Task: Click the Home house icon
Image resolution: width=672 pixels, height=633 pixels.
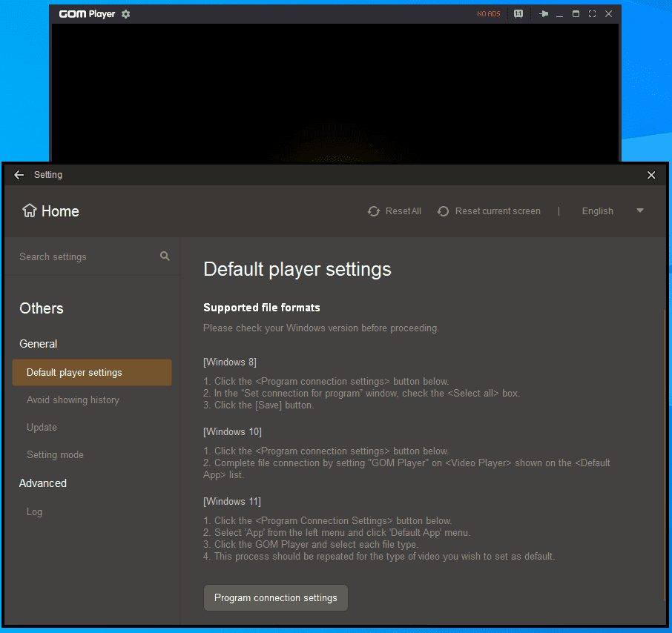Action: coord(30,211)
